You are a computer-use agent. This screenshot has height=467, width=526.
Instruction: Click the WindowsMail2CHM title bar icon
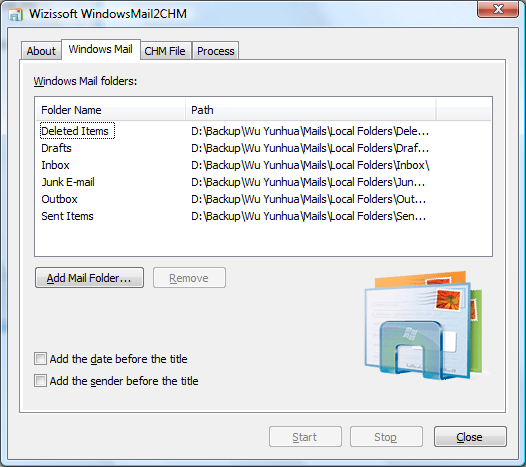coord(15,14)
